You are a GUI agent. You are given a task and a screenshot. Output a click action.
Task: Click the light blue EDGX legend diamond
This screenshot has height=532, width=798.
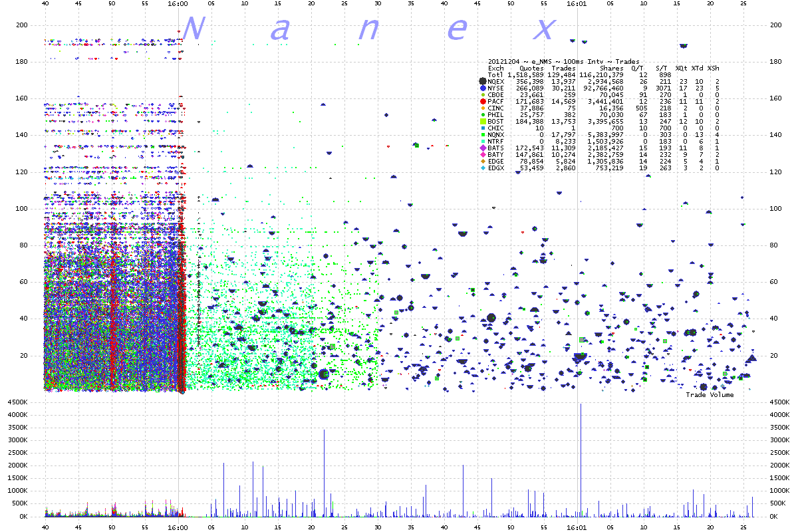(482, 168)
